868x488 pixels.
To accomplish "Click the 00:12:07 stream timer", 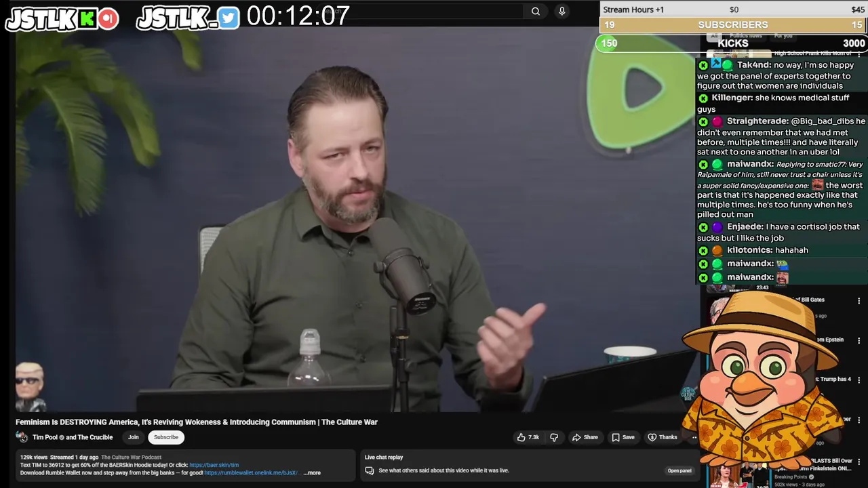I will (x=298, y=16).
